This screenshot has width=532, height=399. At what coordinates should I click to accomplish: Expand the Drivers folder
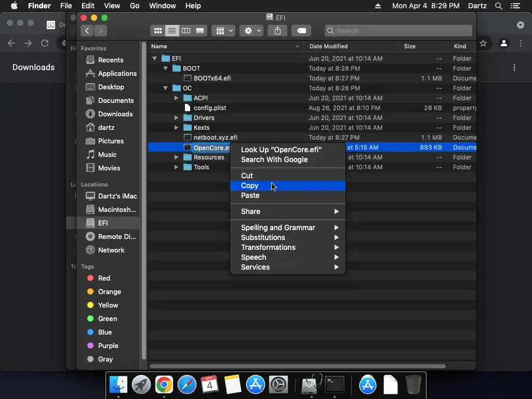pos(176,118)
